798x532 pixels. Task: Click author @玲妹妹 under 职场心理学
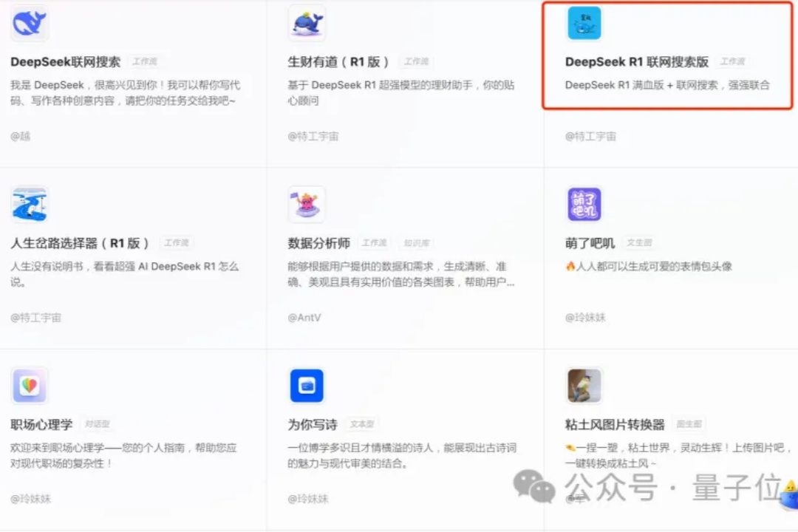point(30,499)
